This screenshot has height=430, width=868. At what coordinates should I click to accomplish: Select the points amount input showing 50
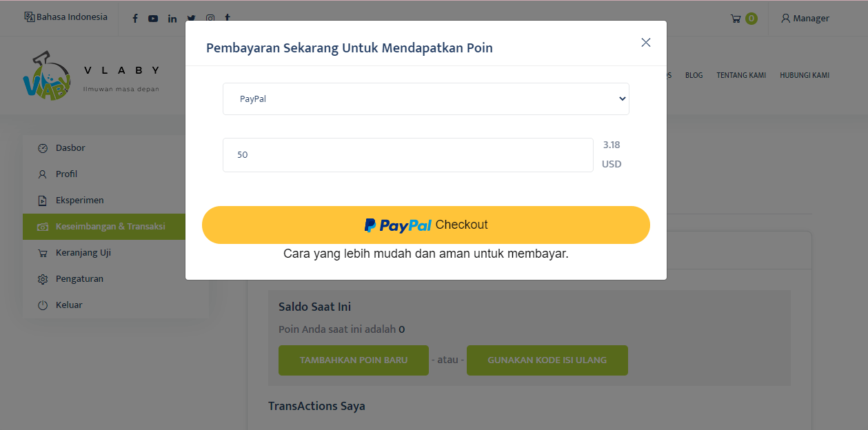pyautogui.click(x=407, y=154)
